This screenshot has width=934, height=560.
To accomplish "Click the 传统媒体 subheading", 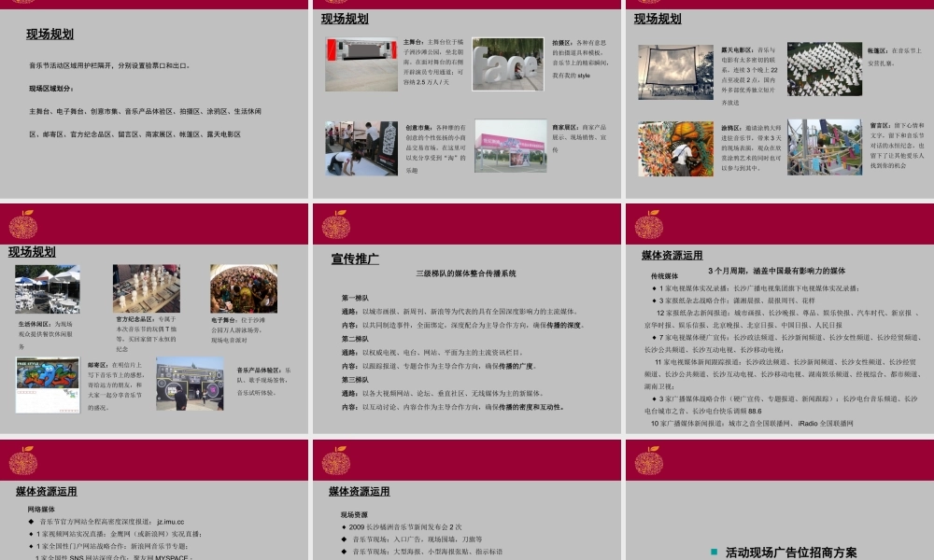I will [665, 276].
